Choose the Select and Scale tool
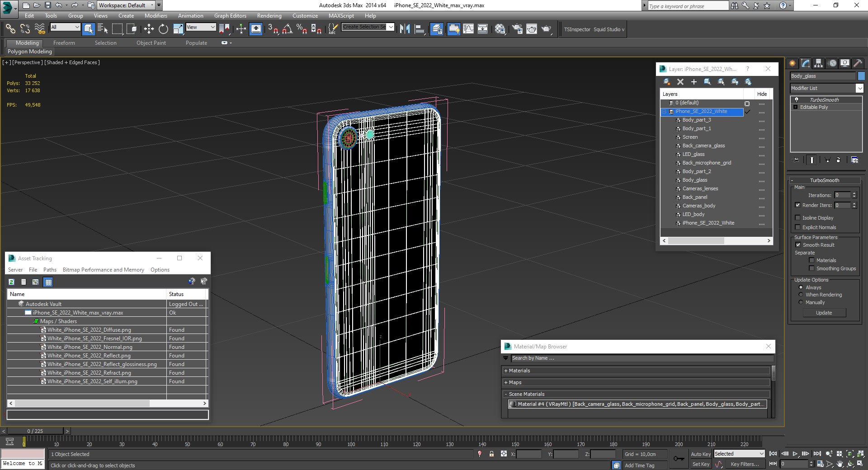This screenshot has height=470, width=868. point(178,29)
